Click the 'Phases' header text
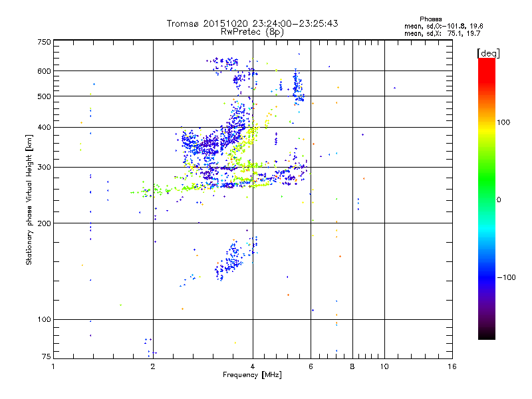This screenshot has height=399, width=532. tap(430, 19)
